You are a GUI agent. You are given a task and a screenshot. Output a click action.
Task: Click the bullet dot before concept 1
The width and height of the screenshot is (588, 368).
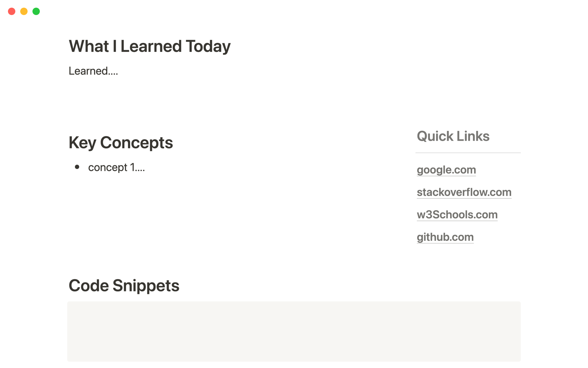click(77, 167)
